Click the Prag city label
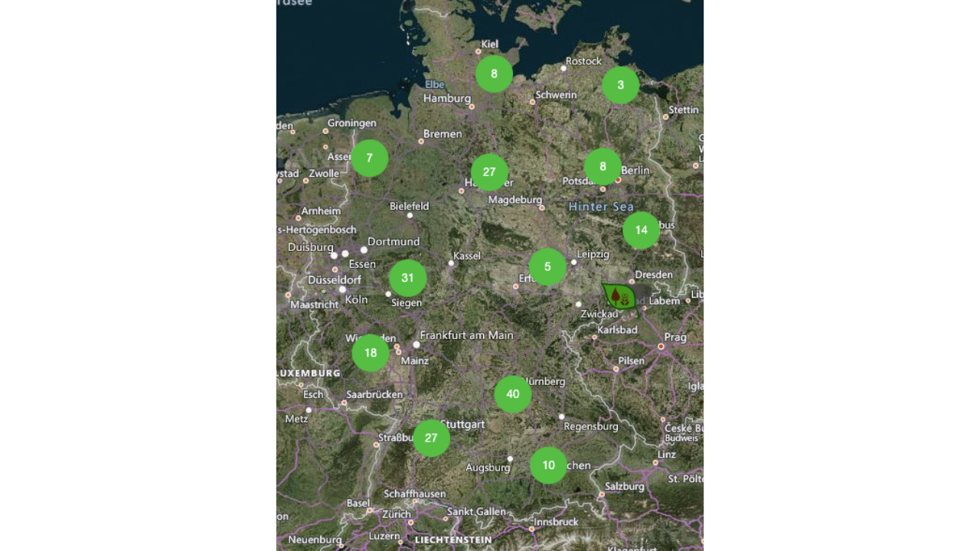Viewport: 980px width, 551px height. [675, 337]
